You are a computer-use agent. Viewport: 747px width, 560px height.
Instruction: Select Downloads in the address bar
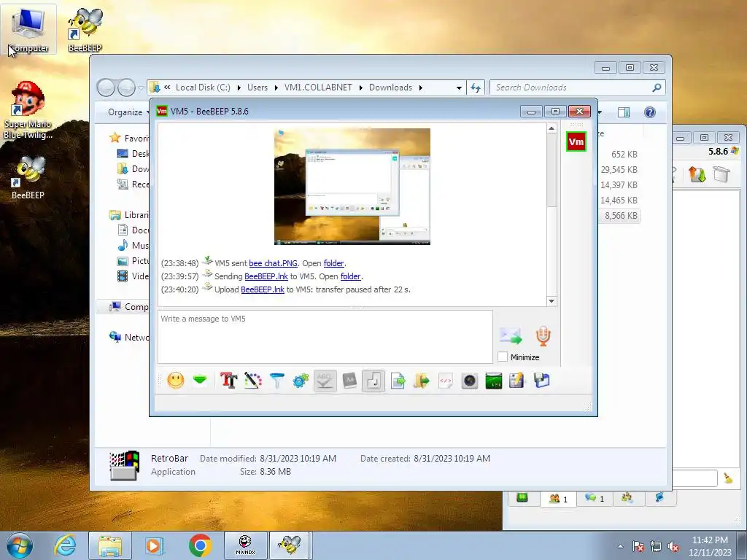pyautogui.click(x=391, y=87)
